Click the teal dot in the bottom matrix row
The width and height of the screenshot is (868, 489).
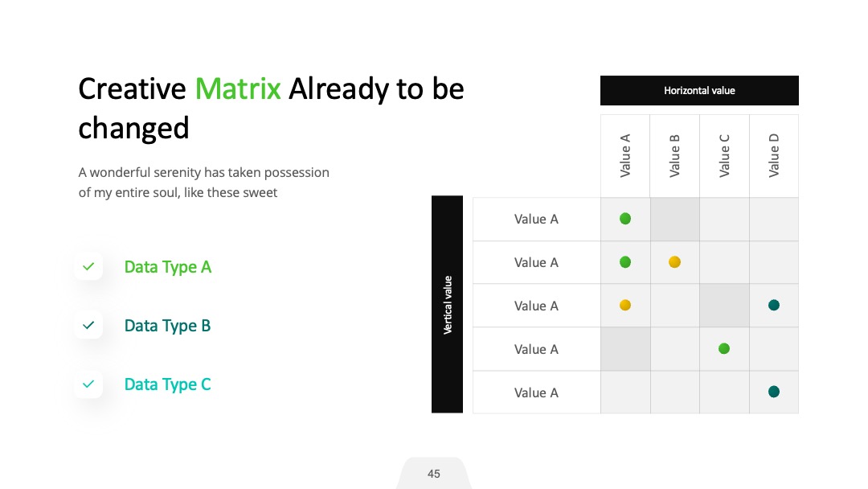point(774,392)
